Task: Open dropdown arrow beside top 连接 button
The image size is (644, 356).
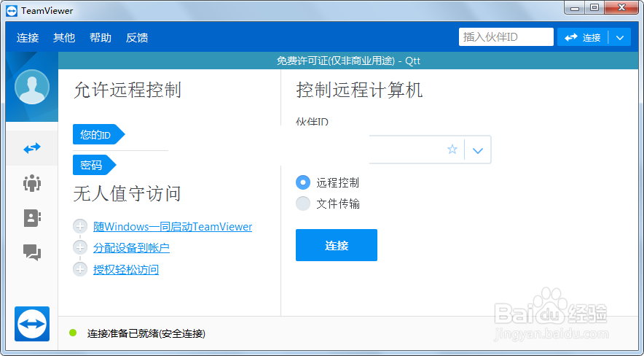Action: pos(620,38)
